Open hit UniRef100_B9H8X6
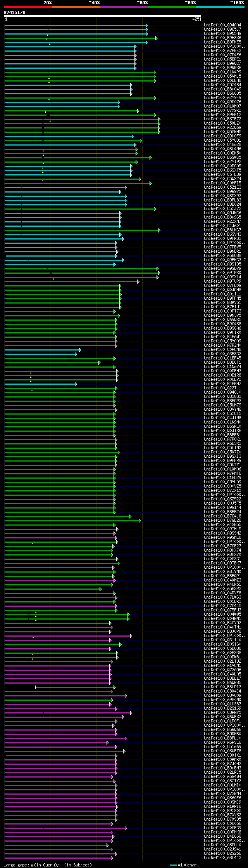Screen dimensions: 248x868 [x=222, y=38]
